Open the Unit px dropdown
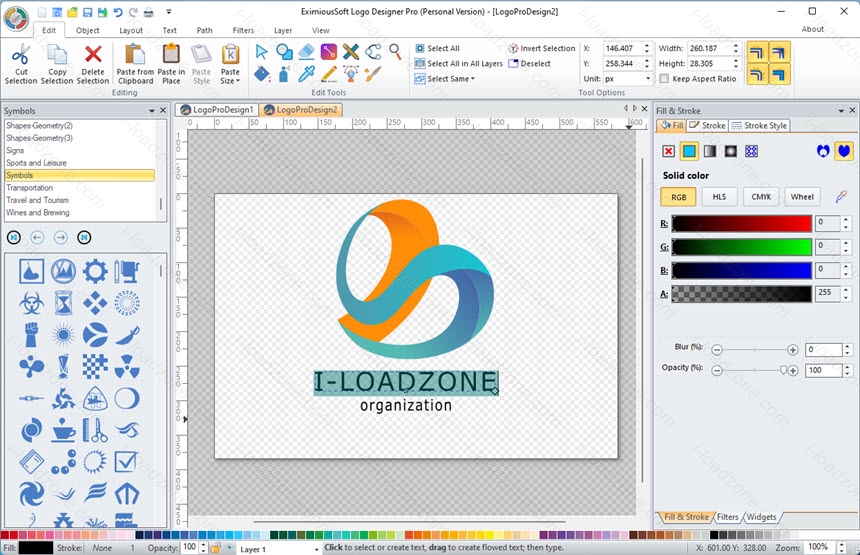Image resolution: width=860 pixels, height=555 pixels. (648, 79)
